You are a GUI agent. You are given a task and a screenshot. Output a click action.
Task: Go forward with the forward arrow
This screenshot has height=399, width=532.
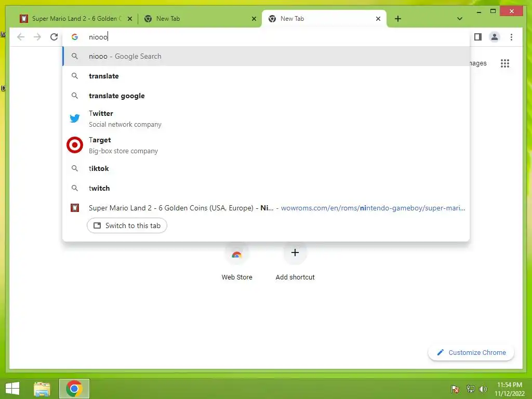pyautogui.click(x=37, y=37)
